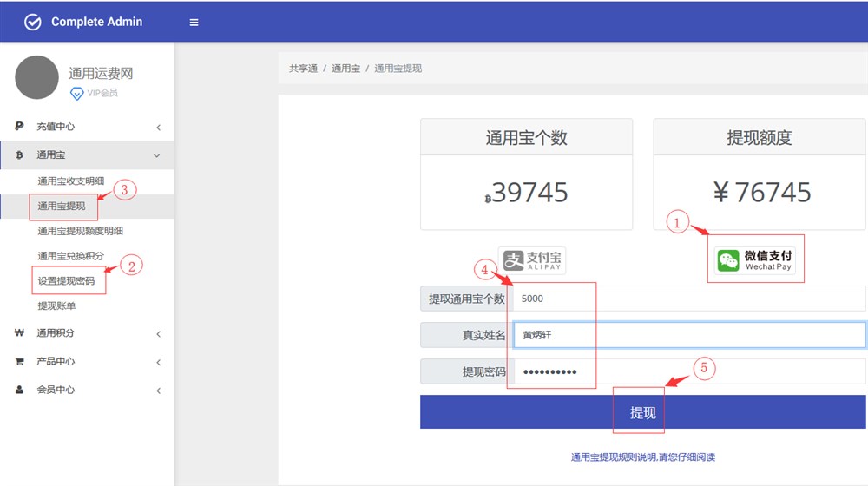Click the VIP diamond badge icon
The height and width of the screenshot is (486, 868).
(77, 94)
